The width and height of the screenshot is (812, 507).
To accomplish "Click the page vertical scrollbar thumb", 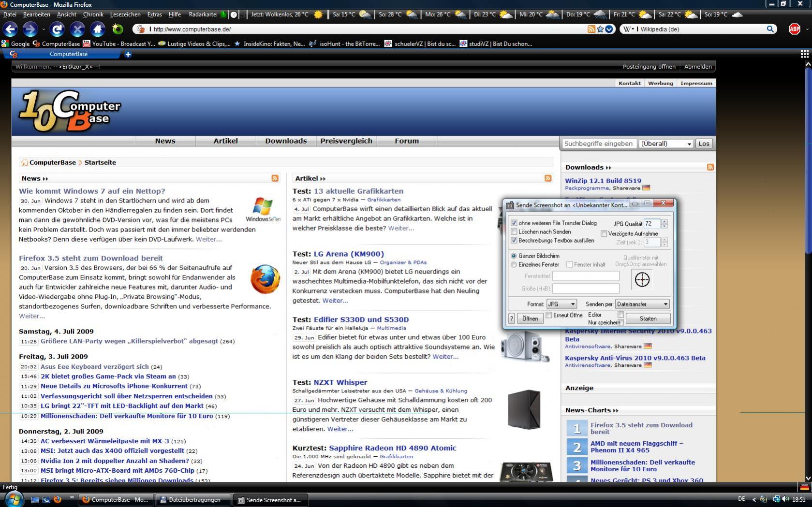I will coord(808,159).
